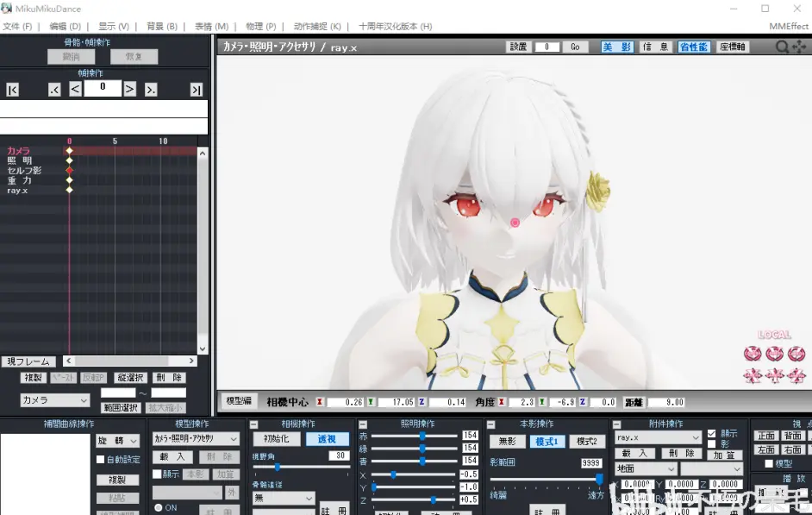Click the Z-axis move handle under LOCAL
The width and height of the screenshot is (812, 515).
[796, 375]
